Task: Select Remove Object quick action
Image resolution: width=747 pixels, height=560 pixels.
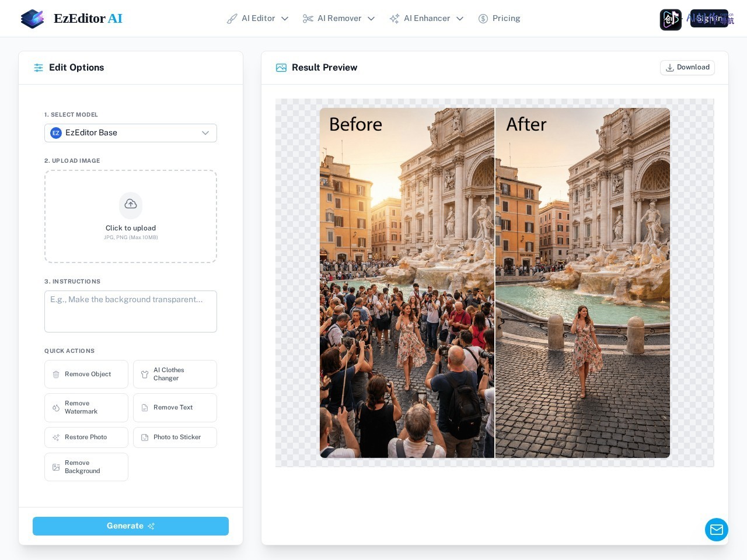Action: coord(86,374)
